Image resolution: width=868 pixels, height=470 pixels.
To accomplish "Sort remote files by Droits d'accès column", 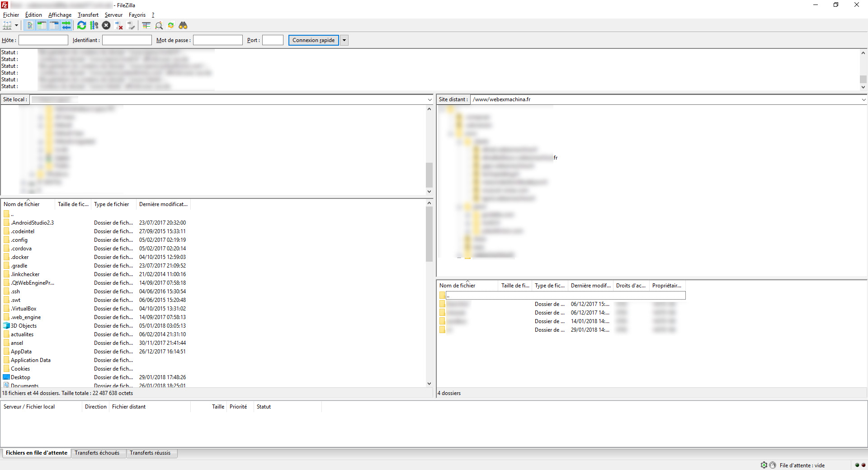I will pos(631,286).
